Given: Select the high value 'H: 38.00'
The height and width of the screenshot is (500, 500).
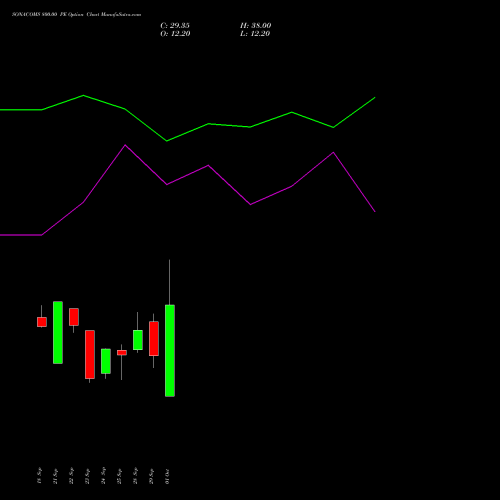Looking at the screenshot, I should [256, 25].
